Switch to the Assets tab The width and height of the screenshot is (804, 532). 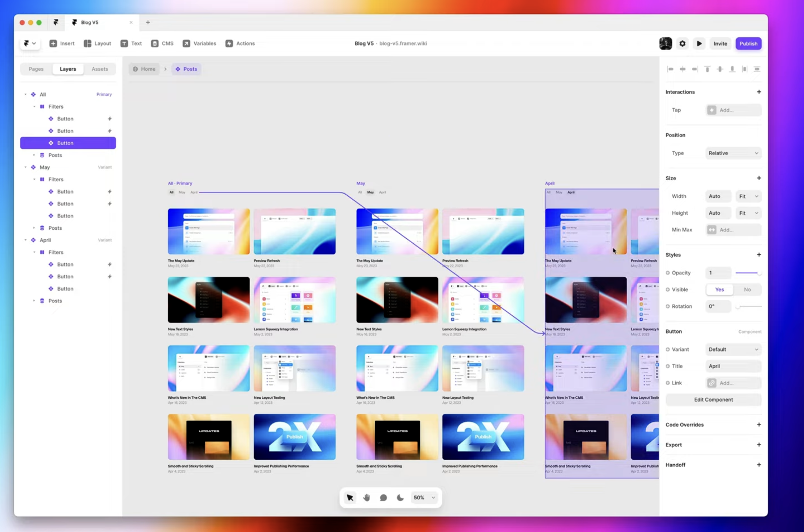click(x=100, y=69)
